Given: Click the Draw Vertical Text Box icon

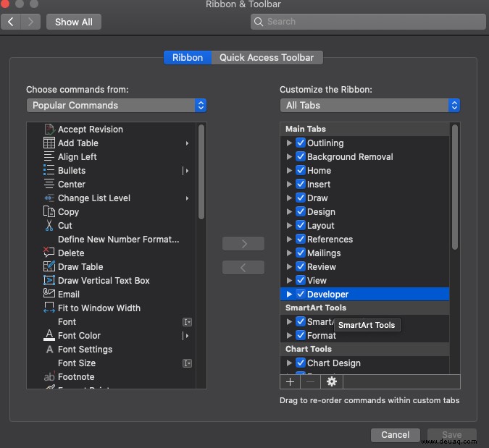Looking at the screenshot, I should 49,280.
